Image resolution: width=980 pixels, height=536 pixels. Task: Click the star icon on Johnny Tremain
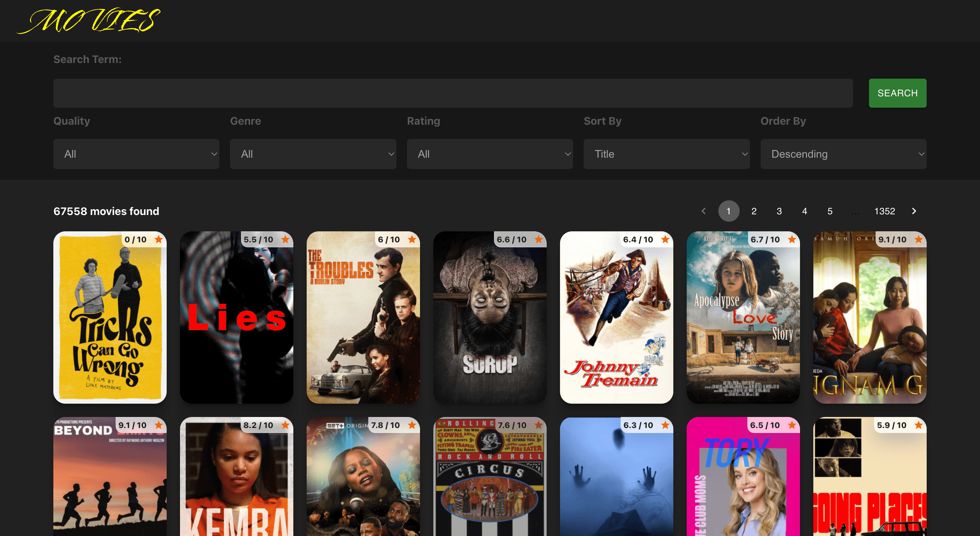point(665,240)
